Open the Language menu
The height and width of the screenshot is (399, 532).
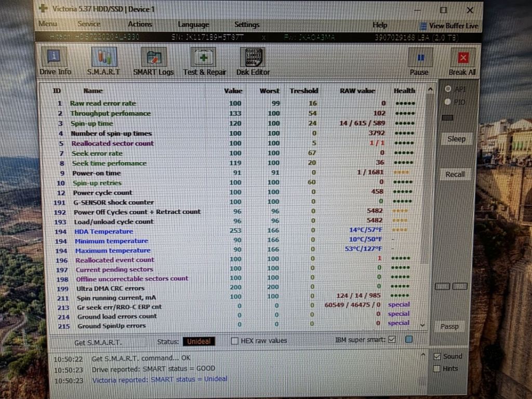pyautogui.click(x=193, y=24)
